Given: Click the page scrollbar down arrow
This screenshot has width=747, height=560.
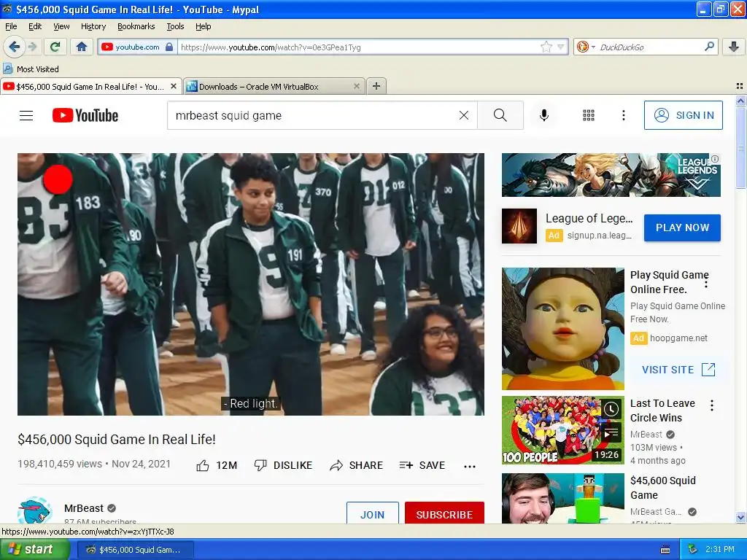Looking at the screenshot, I should 740,517.
